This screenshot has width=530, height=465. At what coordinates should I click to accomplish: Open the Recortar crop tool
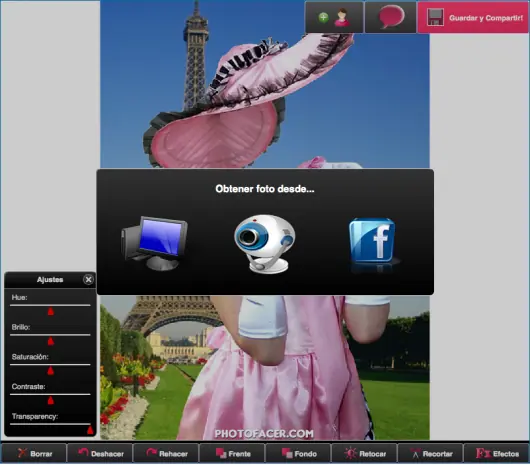pyautogui.click(x=431, y=453)
